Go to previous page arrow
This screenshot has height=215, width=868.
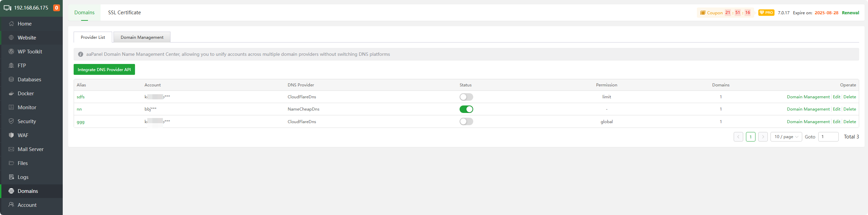click(738, 137)
